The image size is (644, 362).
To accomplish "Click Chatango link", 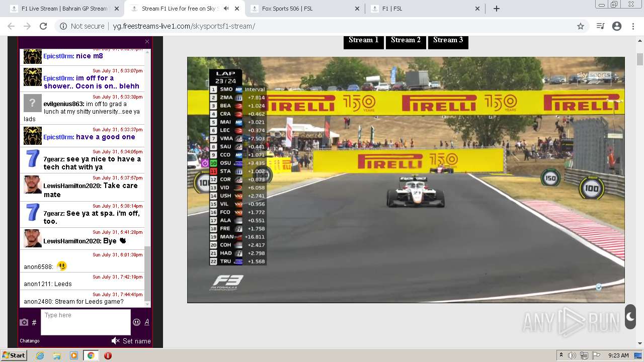I will [x=30, y=341].
